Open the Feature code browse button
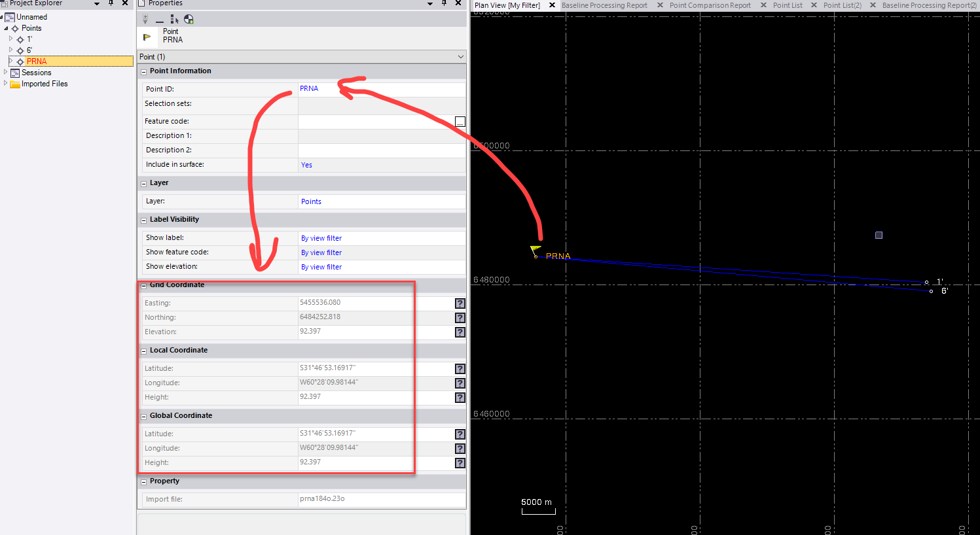Screen dimensions: 980x535 pos(460,122)
